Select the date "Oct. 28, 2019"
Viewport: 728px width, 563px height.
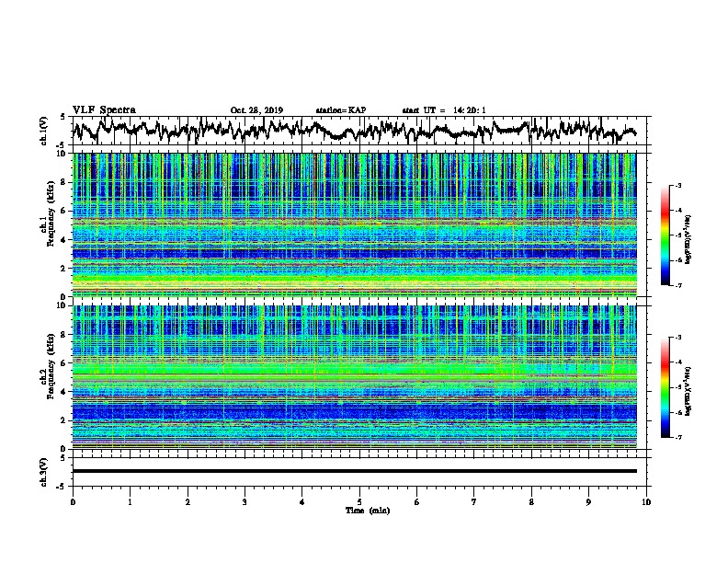coord(256,110)
